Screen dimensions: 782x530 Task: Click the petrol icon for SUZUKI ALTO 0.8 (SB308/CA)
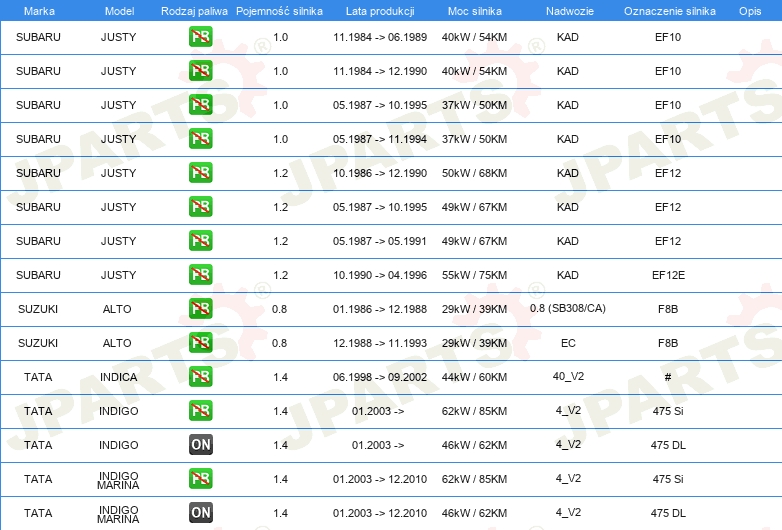point(200,309)
